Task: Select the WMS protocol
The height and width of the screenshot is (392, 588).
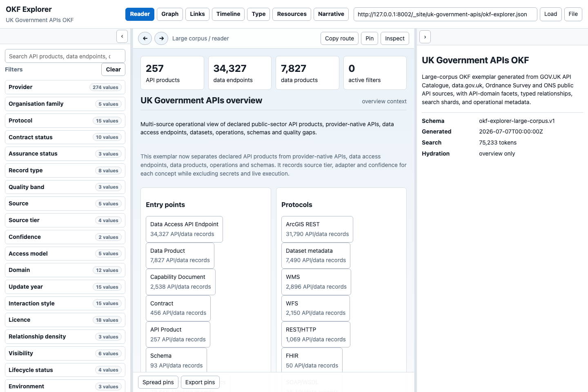Action: coord(316,282)
